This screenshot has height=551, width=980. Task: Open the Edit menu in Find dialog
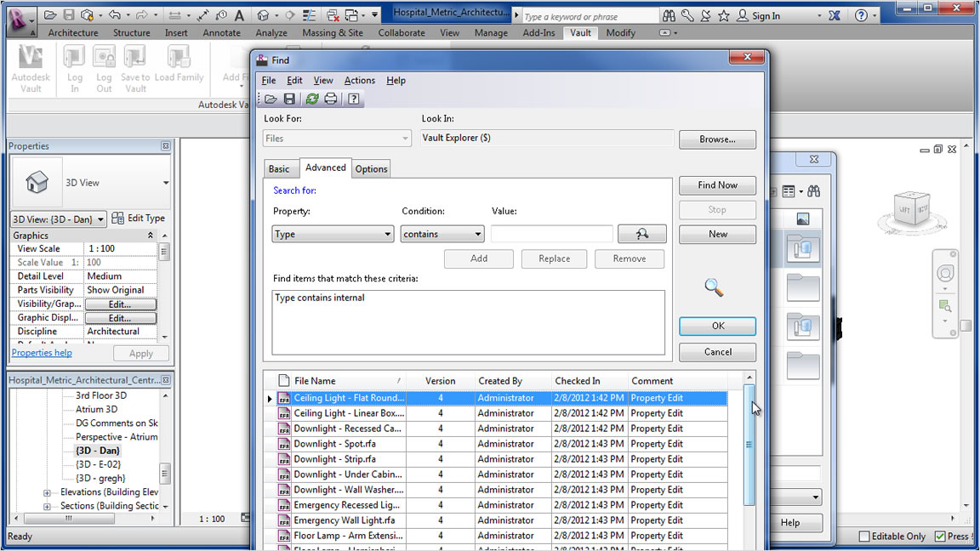click(x=294, y=80)
